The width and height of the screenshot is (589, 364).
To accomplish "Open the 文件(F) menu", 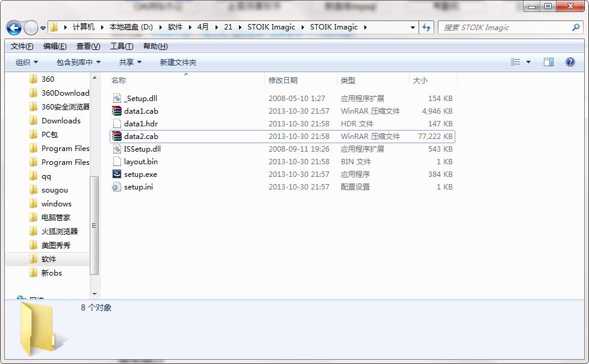I will 22,46.
